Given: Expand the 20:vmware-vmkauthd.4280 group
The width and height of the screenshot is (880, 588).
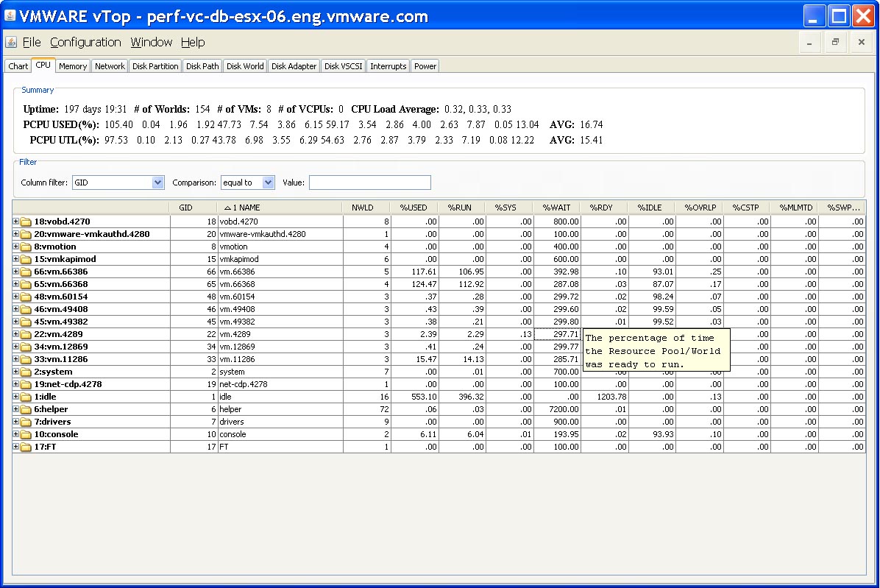Looking at the screenshot, I should [x=16, y=234].
